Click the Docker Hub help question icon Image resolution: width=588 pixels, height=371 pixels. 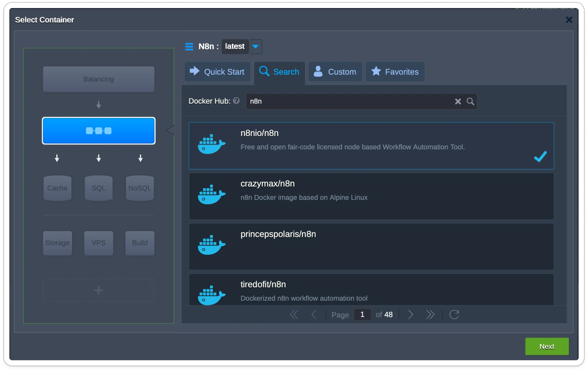tap(236, 101)
